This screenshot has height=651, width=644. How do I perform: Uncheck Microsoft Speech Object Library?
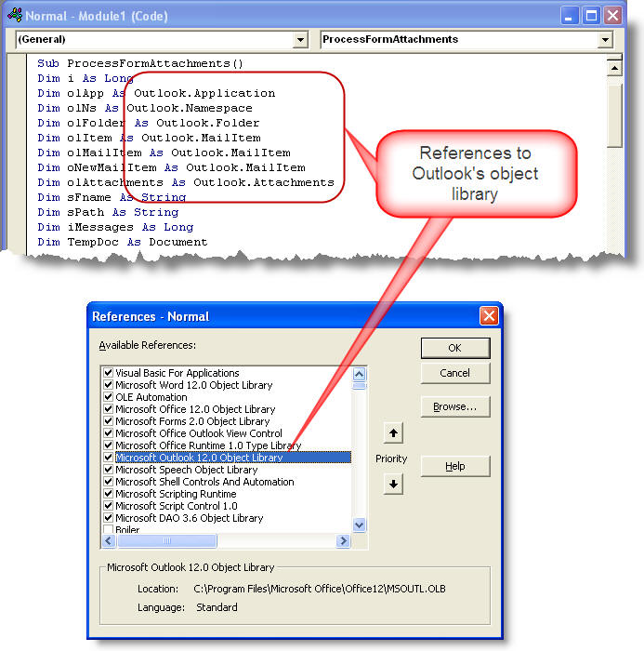point(109,469)
